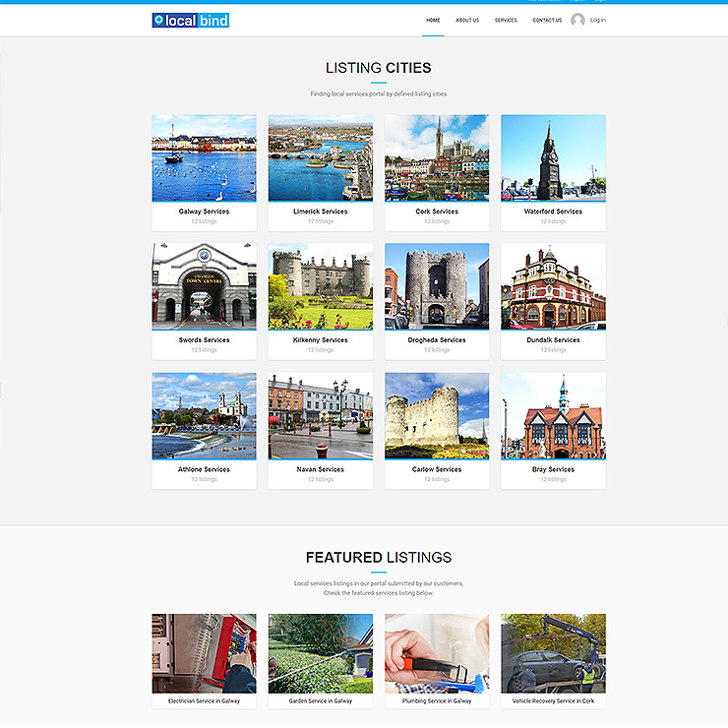
Task: Open Electrician Service in Galway listing
Action: pyautogui.click(x=204, y=701)
